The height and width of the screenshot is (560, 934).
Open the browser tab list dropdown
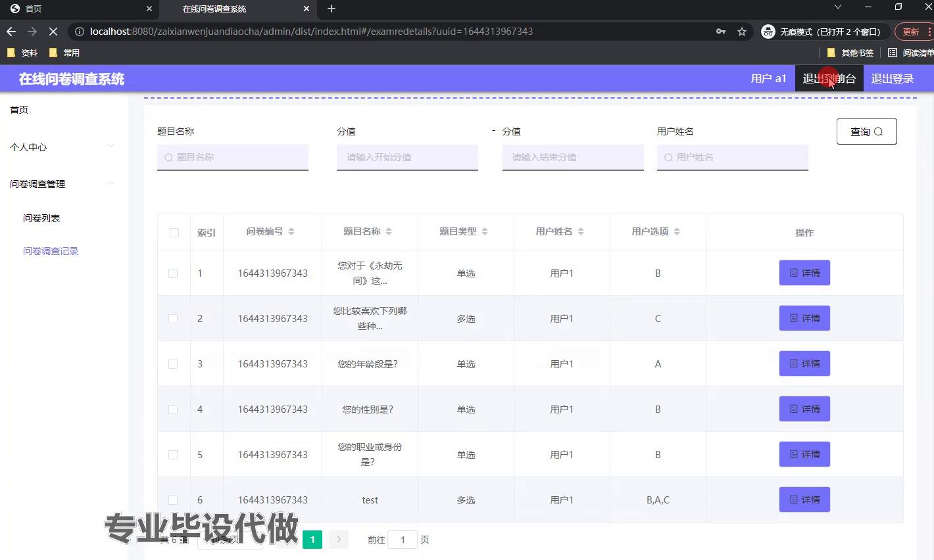click(x=837, y=7)
